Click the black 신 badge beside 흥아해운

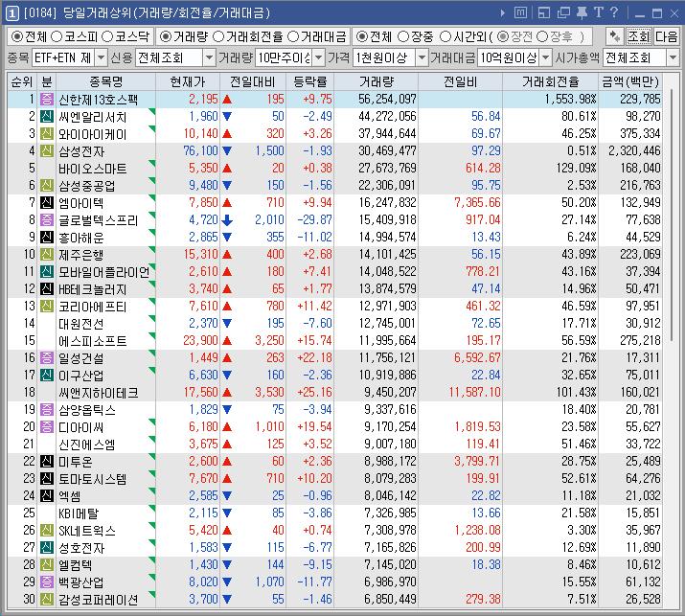pos(47,237)
